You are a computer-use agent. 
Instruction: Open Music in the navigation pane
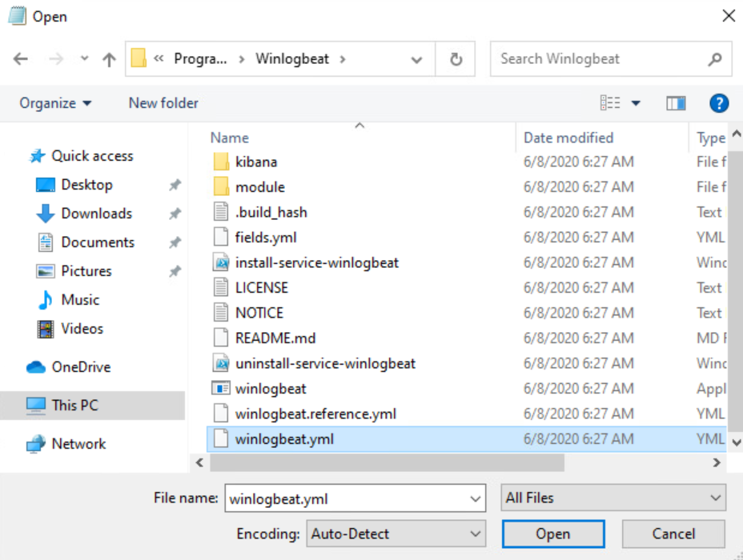coord(80,300)
